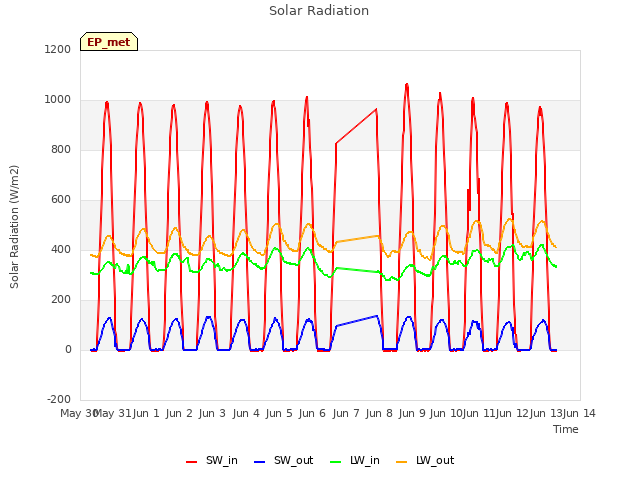Click the Jun 8 x-axis label
This screenshot has width=640, height=480.
pyautogui.click(x=379, y=413)
